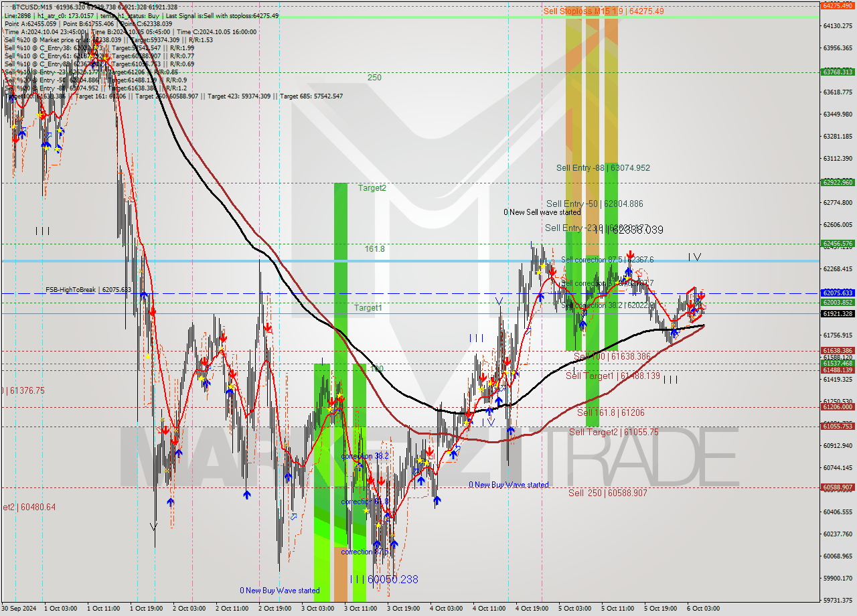Click the red 60588.907 price tag
The width and height of the screenshot is (857, 616).
pyautogui.click(x=838, y=487)
